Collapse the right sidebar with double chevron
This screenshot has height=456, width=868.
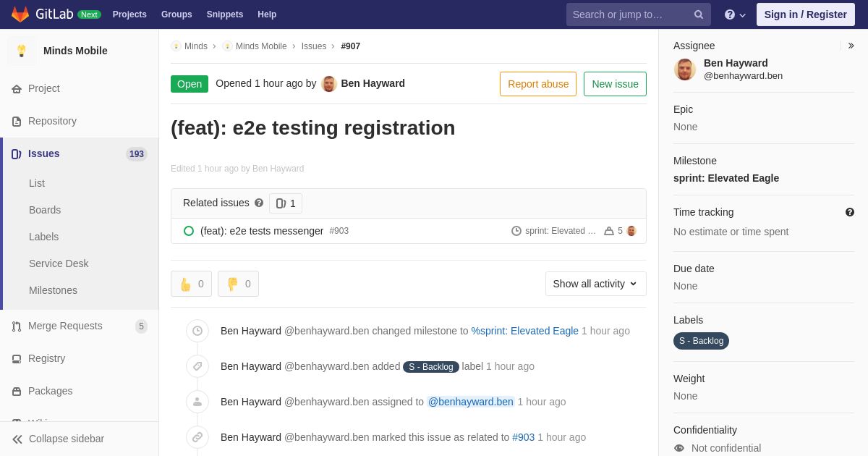coord(851,46)
